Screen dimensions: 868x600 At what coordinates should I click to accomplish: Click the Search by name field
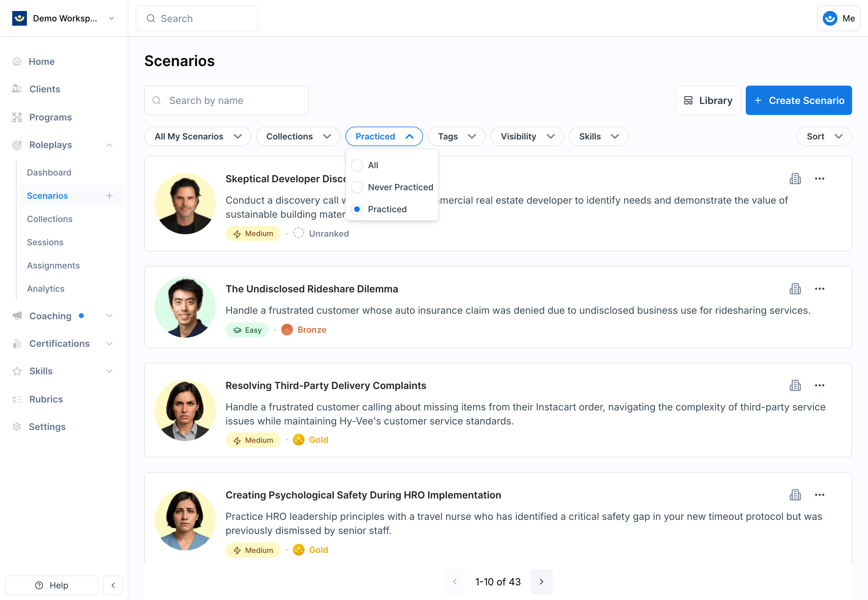pyautogui.click(x=226, y=100)
